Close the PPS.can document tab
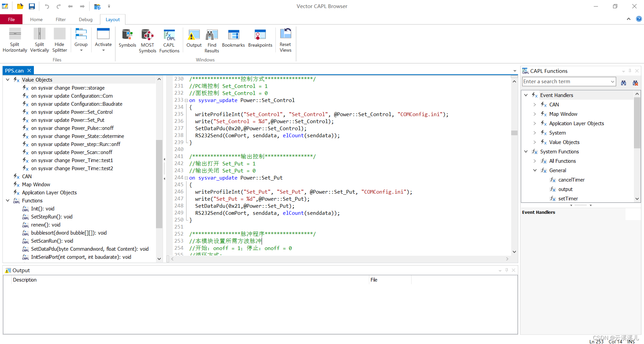644x344 pixels. 29,70
